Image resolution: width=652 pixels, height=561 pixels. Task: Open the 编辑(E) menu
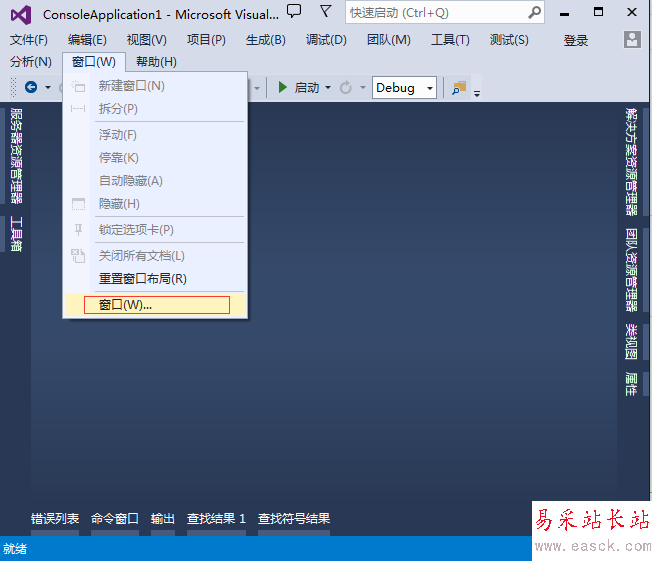[x=87, y=40]
